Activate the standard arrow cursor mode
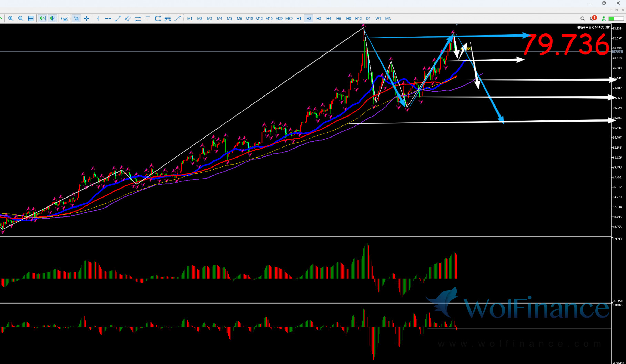Screen dimensions: 626x364 pyautogui.click(x=76, y=19)
